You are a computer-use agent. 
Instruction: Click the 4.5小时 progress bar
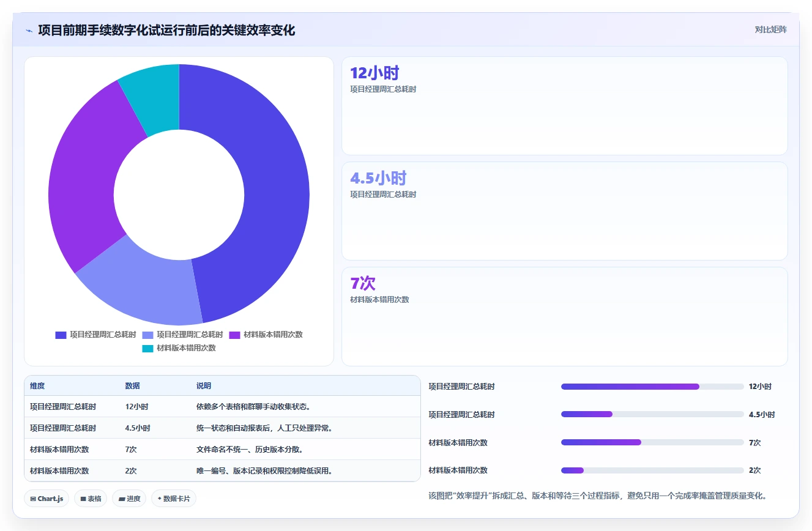pos(652,414)
